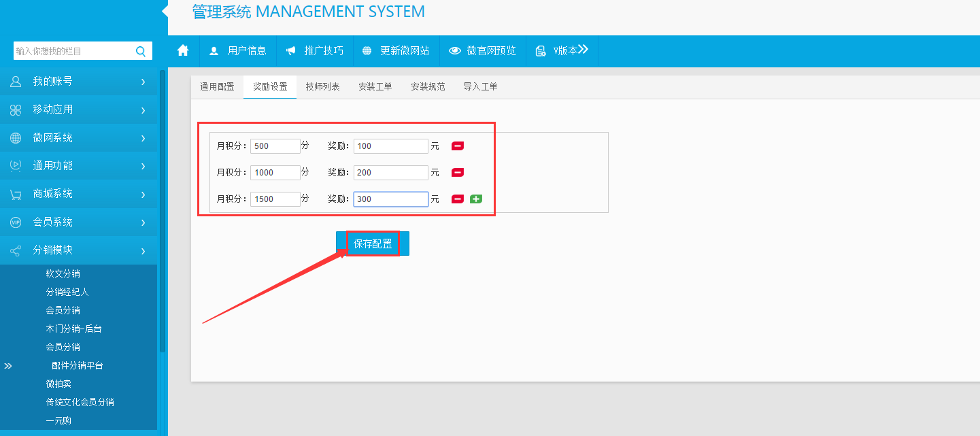Viewport: 980px width, 436px height.
Task: Open the 技师列表 tab
Action: point(323,86)
